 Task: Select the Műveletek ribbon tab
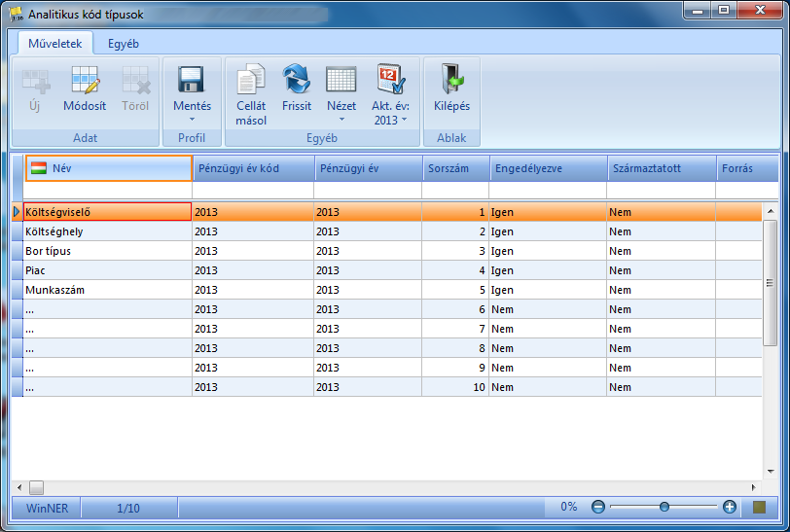tap(54, 44)
